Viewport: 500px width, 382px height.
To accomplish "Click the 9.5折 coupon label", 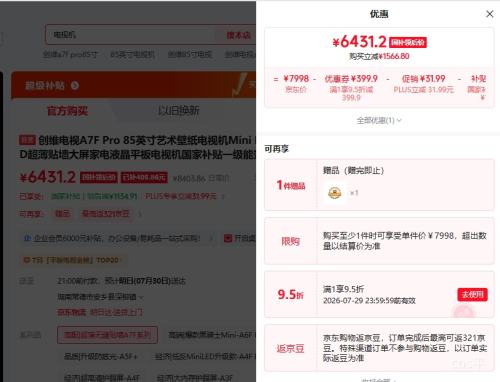I will tap(290, 295).
